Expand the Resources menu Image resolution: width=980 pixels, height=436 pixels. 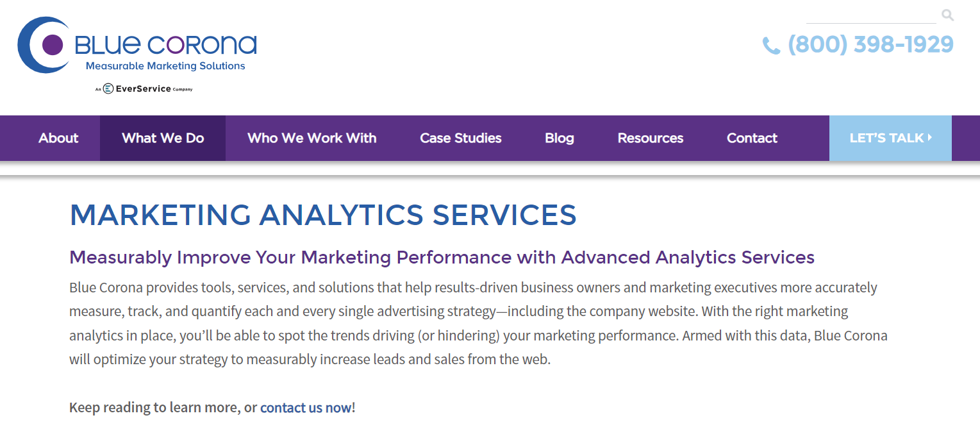pyautogui.click(x=651, y=138)
